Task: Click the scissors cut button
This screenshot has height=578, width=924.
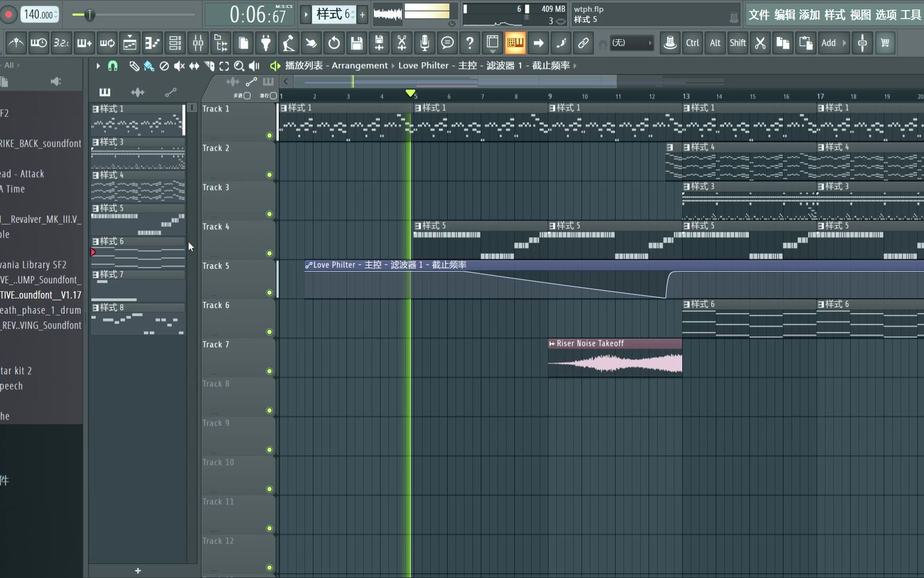Action: tap(760, 43)
